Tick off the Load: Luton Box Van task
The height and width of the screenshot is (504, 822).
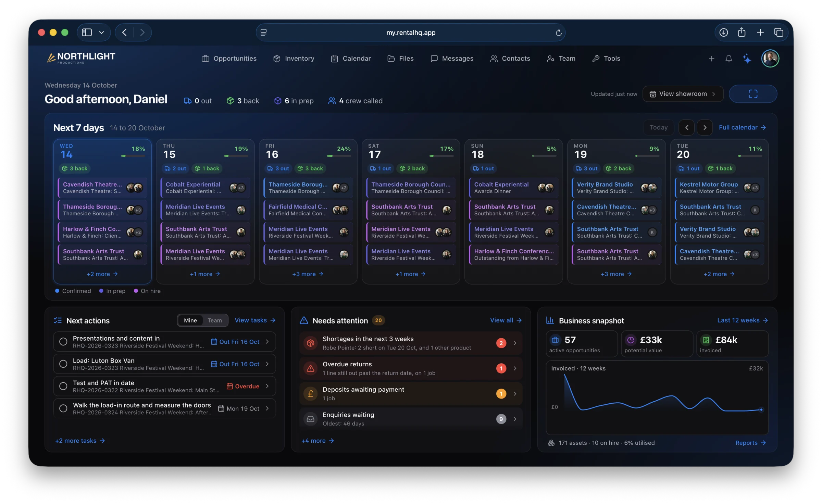[63, 364]
